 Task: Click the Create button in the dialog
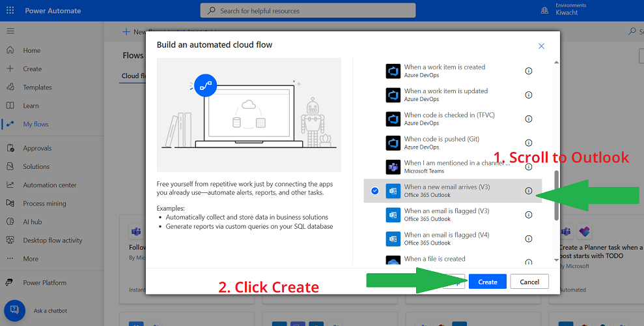tap(487, 282)
